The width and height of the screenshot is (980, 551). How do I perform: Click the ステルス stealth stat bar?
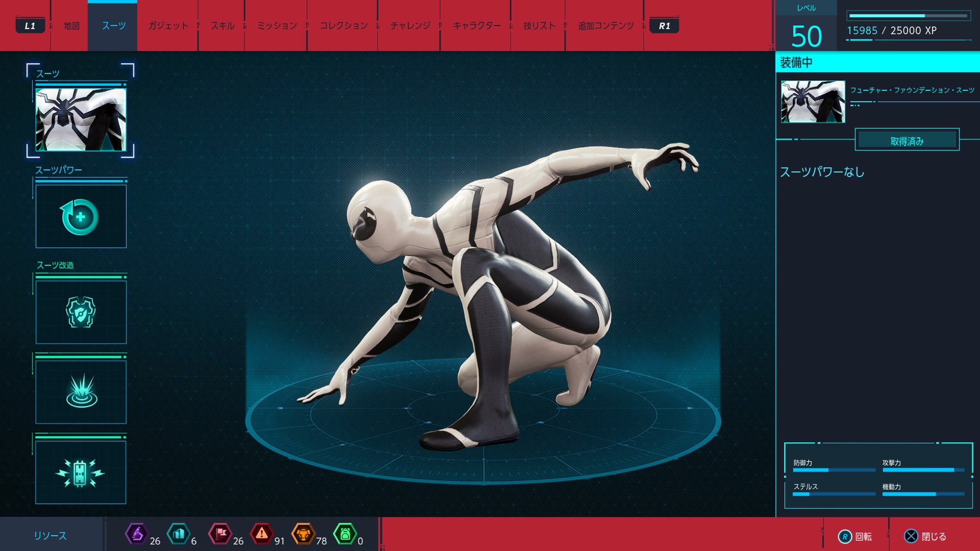834,494
